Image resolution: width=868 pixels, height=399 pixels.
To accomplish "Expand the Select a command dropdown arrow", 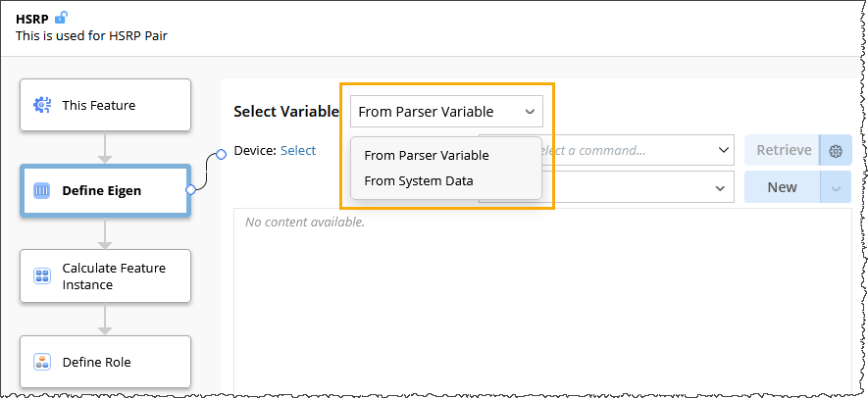I will click(x=724, y=151).
